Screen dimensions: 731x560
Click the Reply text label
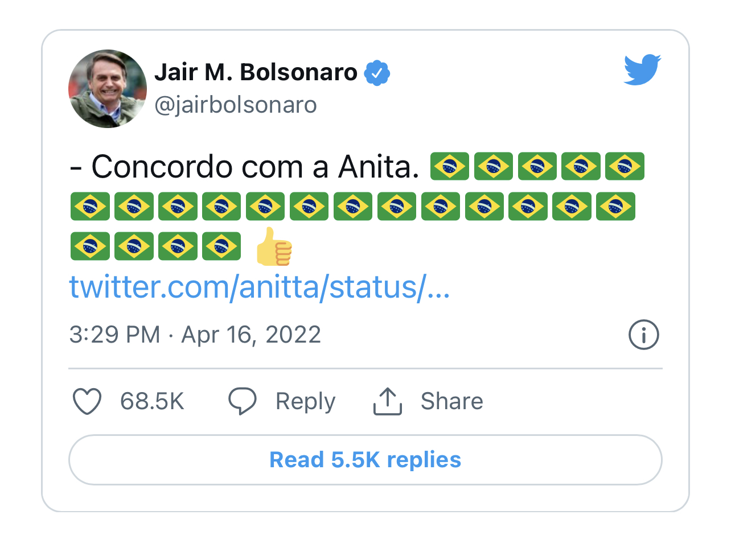[305, 401]
